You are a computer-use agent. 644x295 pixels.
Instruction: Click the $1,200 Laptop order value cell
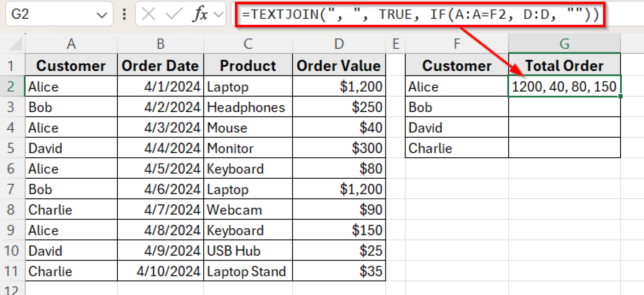pos(338,86)
